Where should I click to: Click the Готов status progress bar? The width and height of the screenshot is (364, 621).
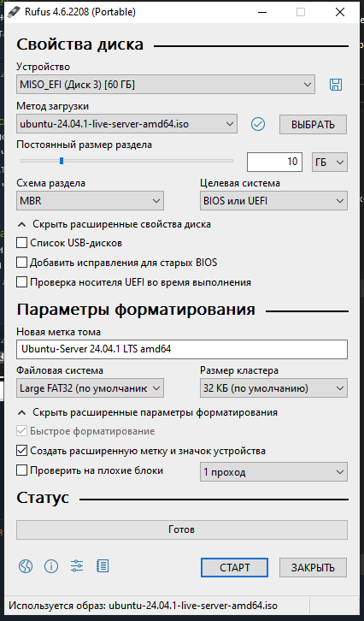[x=182, y=529]
